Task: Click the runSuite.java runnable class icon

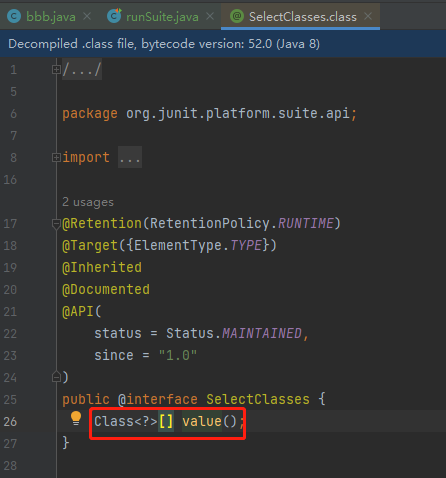Action: tap(114, 16)
